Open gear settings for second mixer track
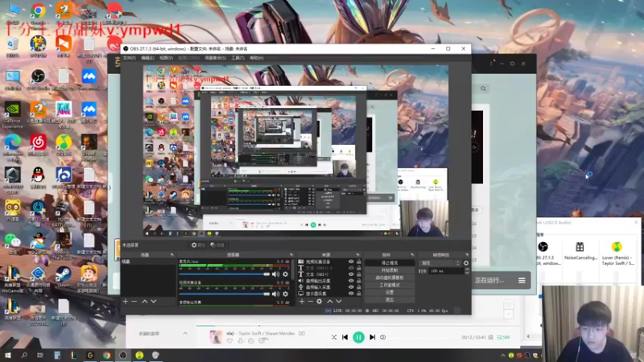This screenshot has width=644, height=362. coord(286,294)
